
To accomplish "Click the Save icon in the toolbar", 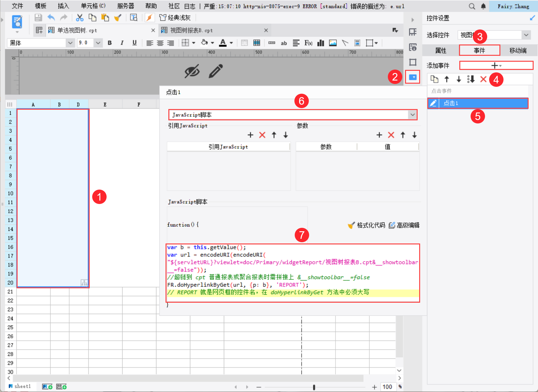I will point(38,18).
